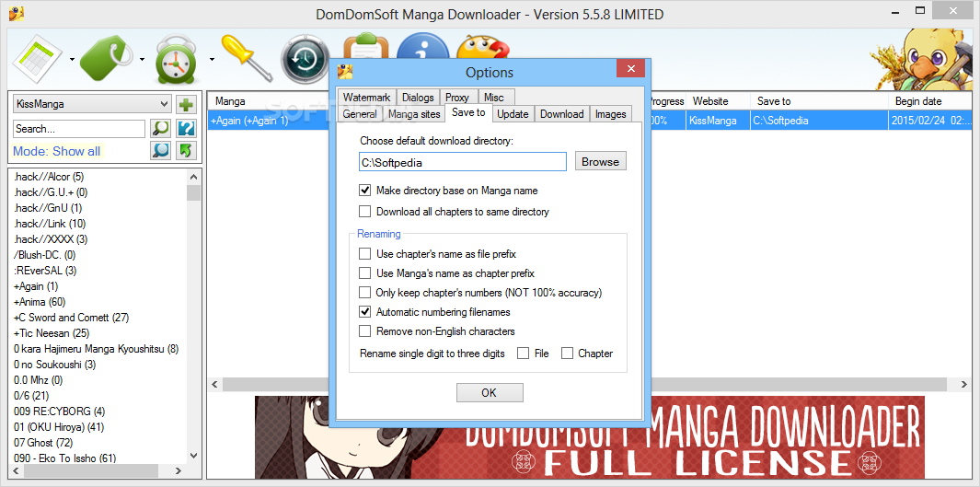The image size is (980, 487).
Task: Click the emoticon help icon
Action: point(482,47)
